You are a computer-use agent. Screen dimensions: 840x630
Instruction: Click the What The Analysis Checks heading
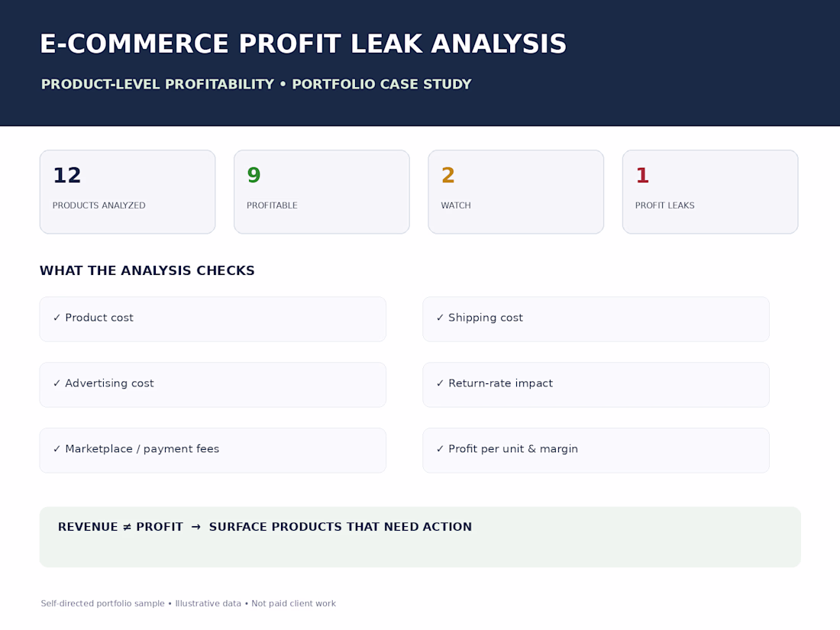[147, 270]
